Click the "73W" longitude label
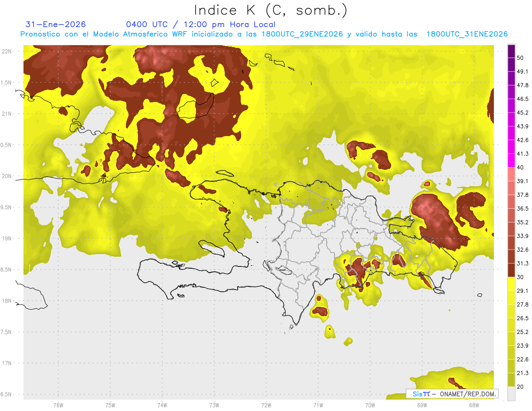532x411 pixels. point(214,405)
